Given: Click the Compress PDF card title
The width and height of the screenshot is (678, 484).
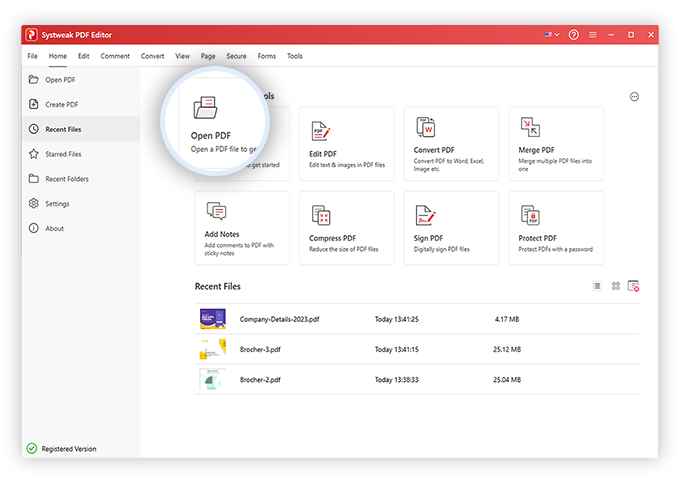Looking at the screenshot, I should (333, 238).
